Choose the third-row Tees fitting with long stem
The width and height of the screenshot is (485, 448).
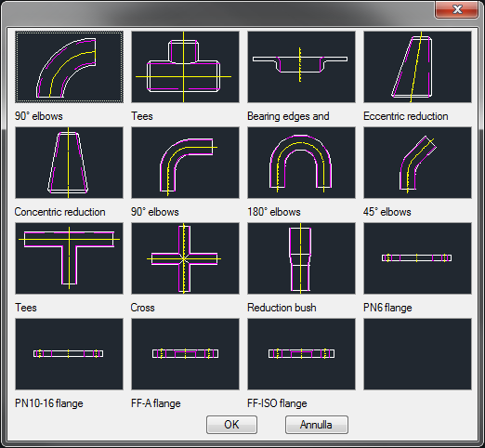click(69, 258)
